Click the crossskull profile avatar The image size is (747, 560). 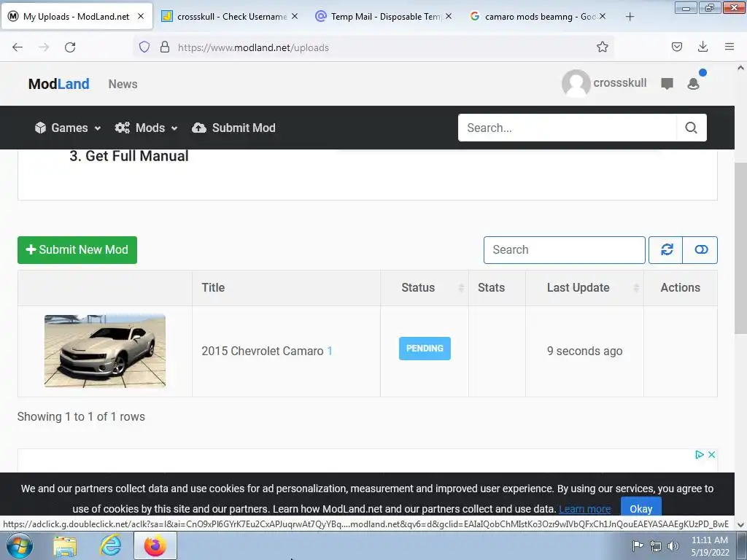pyautogui.click(x=576, y=83)
